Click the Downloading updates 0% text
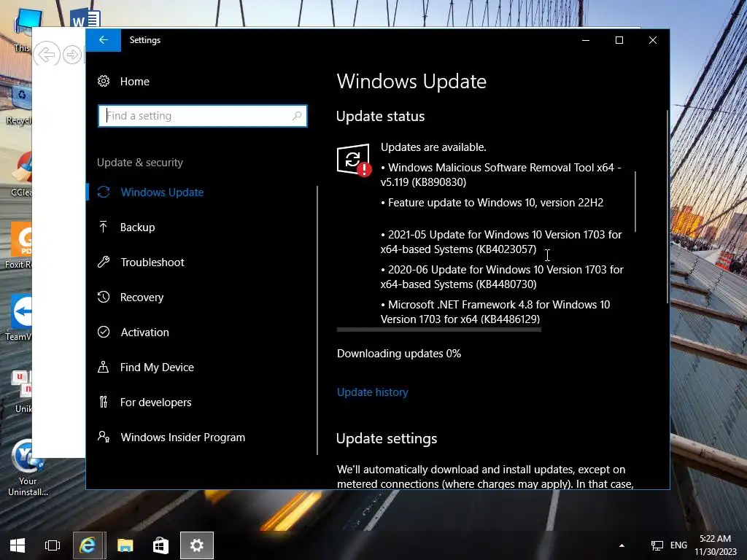Image resolution: width=747 pixels, height=560 pixels. pos(399,354)
